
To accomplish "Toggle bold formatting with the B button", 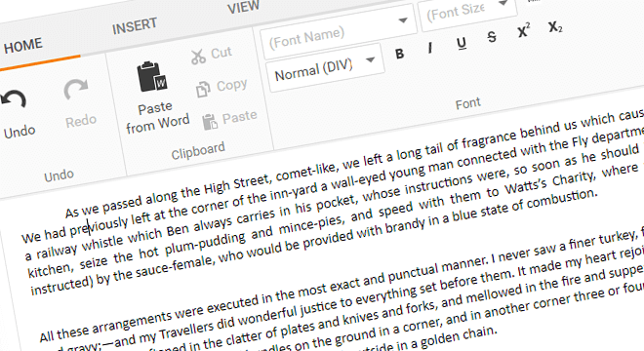I will pos(399,54).
